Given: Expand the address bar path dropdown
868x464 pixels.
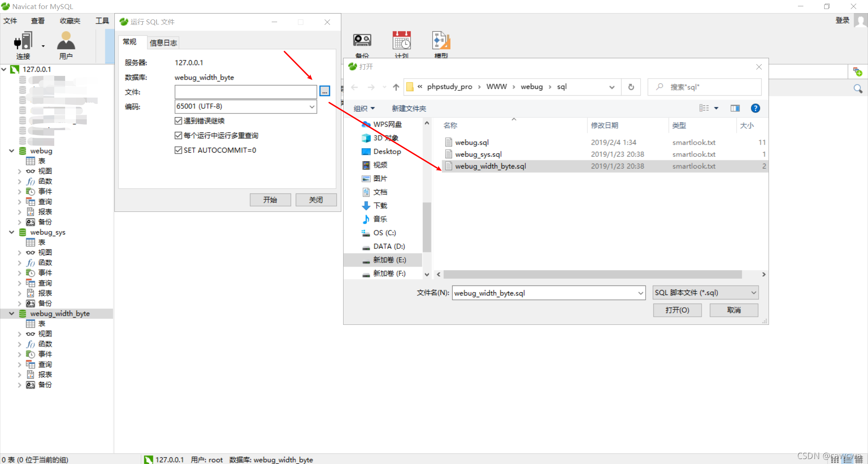Looking at the screenshot, I should (612, 87).
